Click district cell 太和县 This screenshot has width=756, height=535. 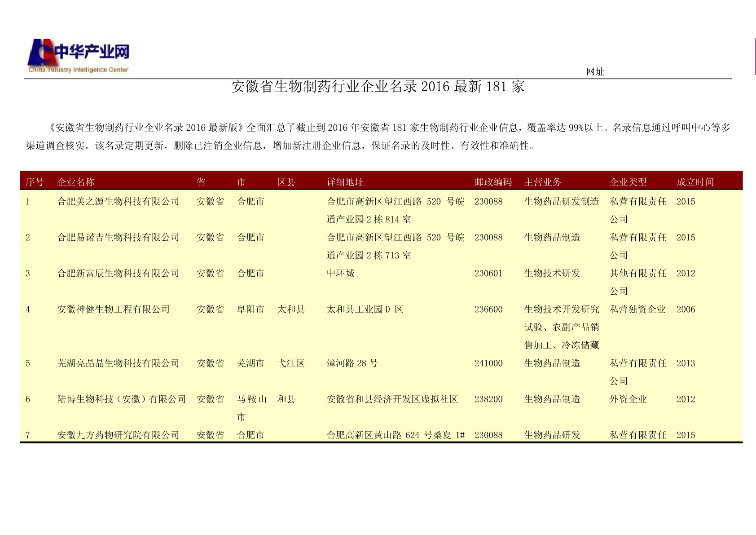click(291, 310)
